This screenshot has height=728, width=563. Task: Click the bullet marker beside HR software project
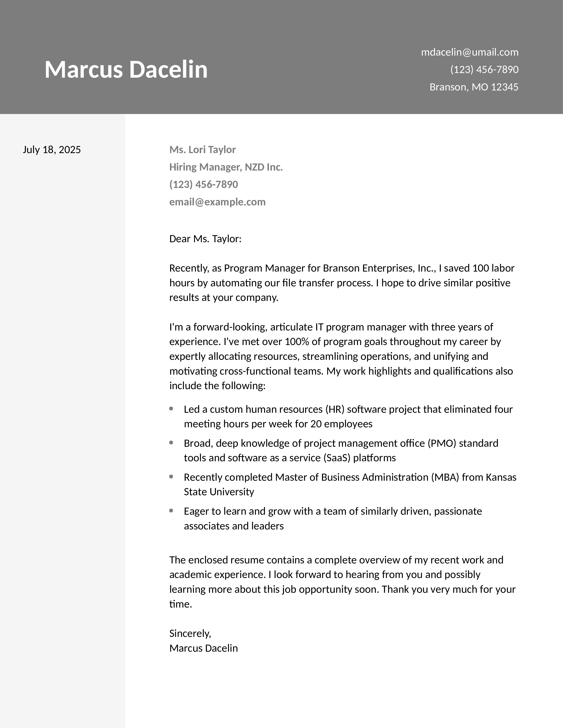tap(171, 409)
